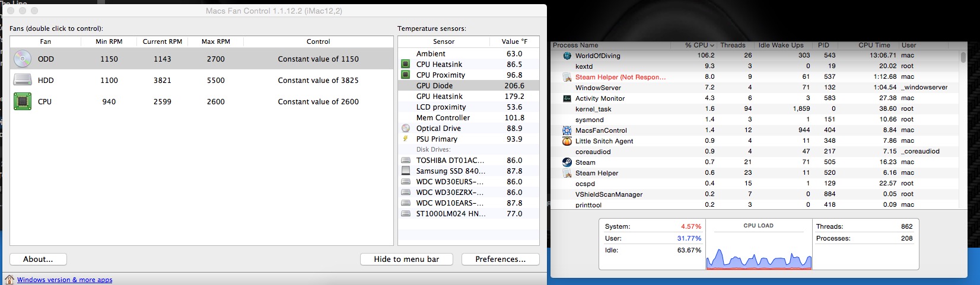Select the CPU fan chip icon
This screenshot has height=285, width=980.
pyautogui.click(x=23, y=101)
